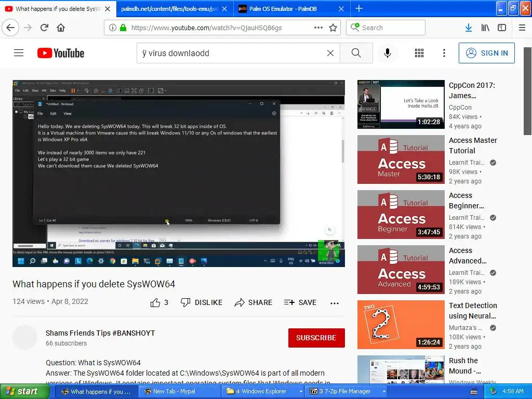Click SAVE to add to playlist
Image resolution: width=532 pixels, height=399 pixels.
tap(300, 302)
